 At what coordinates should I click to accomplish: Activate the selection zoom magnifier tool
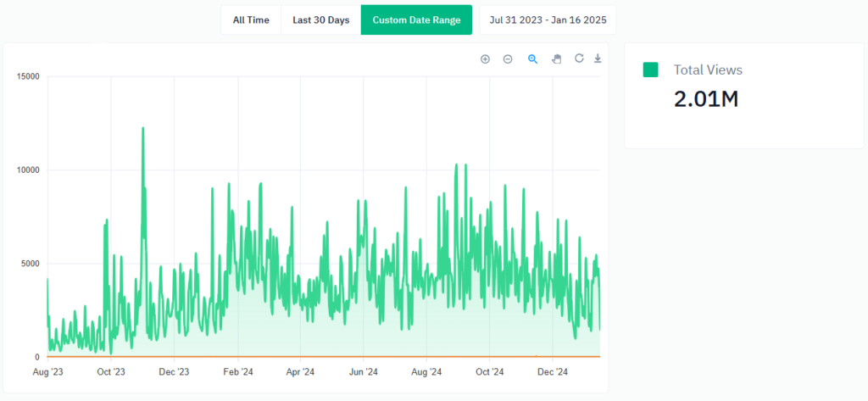pos(533,58)
